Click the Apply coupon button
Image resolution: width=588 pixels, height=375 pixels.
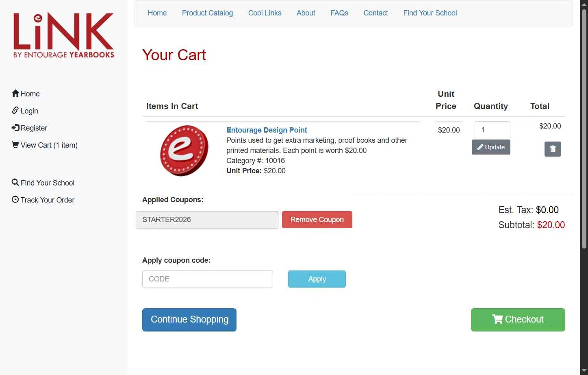(x=317, y=279)
